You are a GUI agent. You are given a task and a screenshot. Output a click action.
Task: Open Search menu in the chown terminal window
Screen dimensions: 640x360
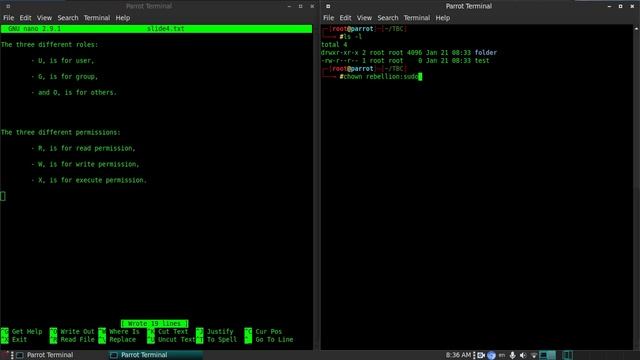[x=388, y=18]
